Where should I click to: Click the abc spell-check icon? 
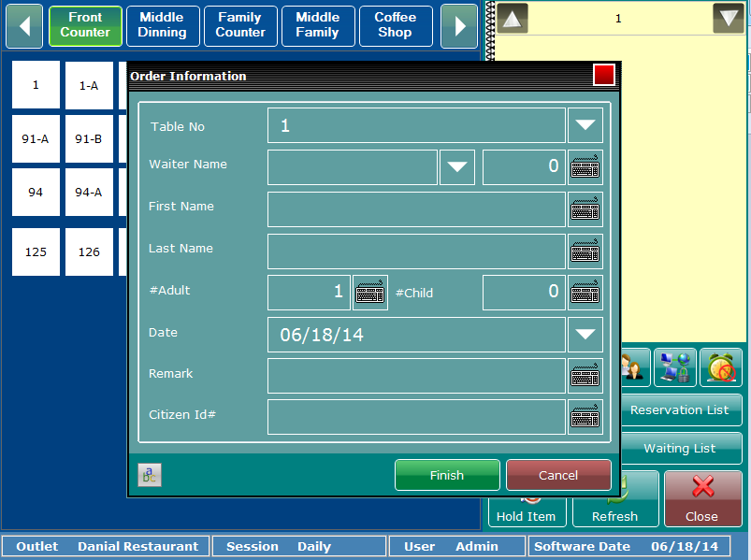[150, 475]
